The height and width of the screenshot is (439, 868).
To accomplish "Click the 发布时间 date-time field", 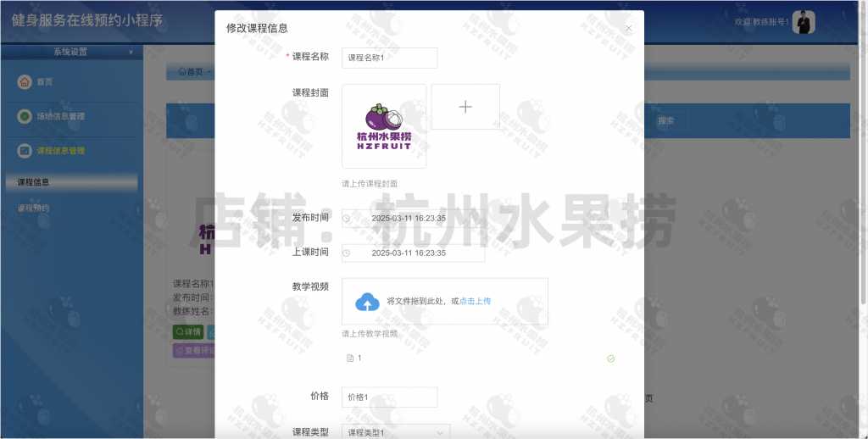I will pos(413,219).
